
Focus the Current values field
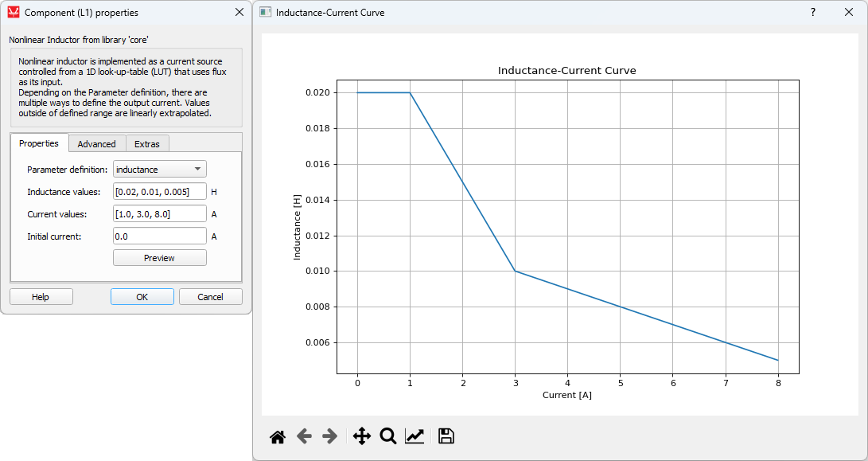pos(160,214)
